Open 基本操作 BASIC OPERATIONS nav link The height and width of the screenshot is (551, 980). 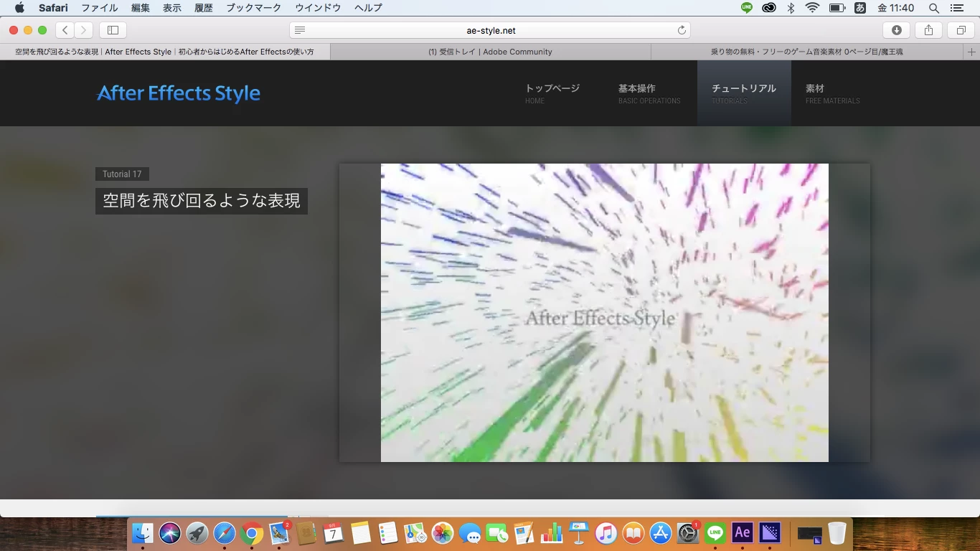pyautogui.click(x=649, y=93)
